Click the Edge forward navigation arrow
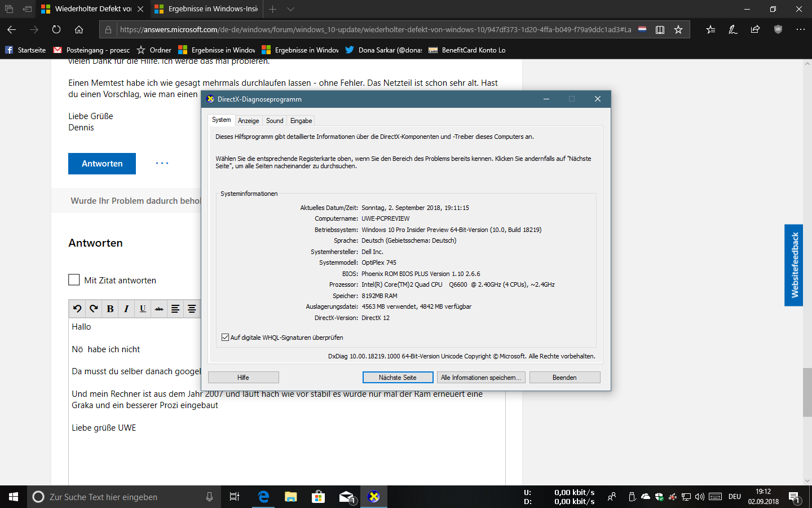The width and height of the screenshot is (812, 508). pos(34,29)
